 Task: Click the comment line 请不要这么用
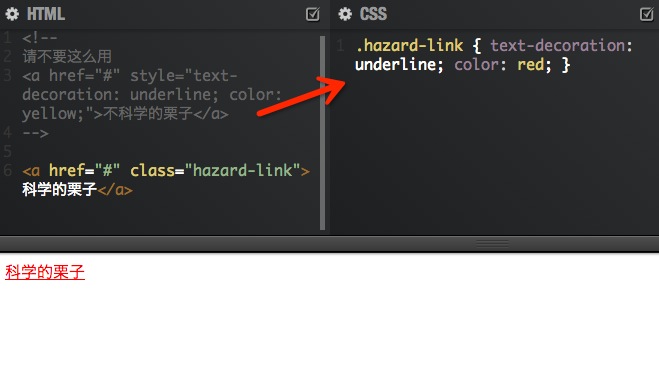point(67,56)
